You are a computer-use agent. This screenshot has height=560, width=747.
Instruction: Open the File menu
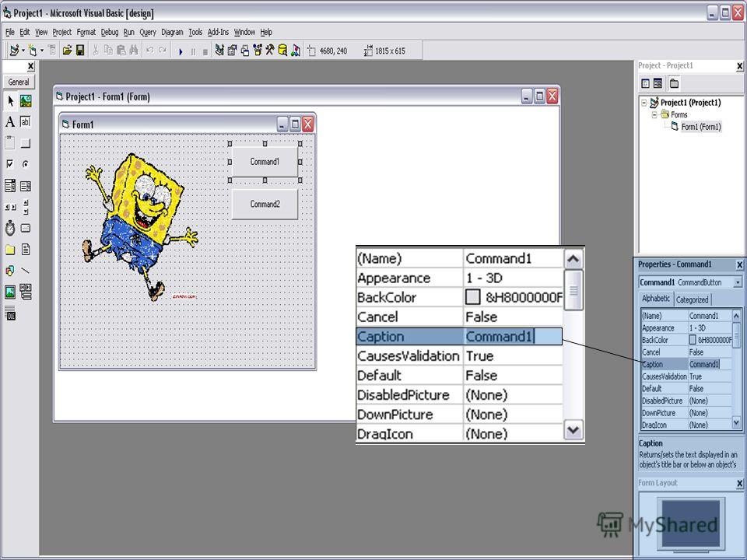coord(10,33)
